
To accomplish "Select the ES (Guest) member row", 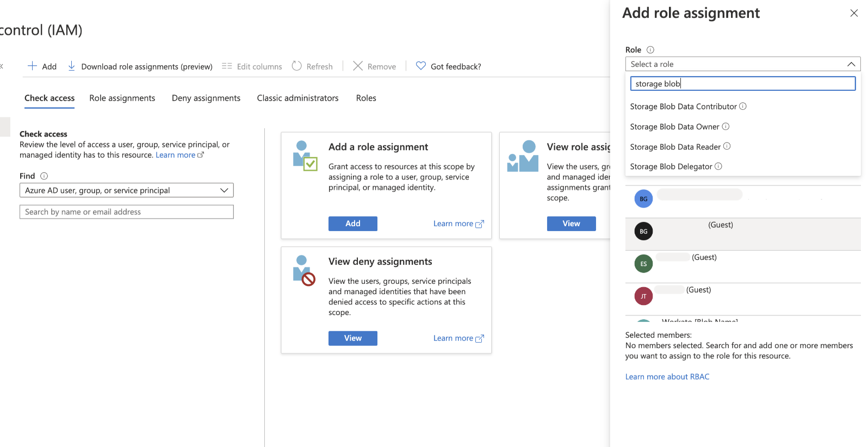I will pos(743,267).
